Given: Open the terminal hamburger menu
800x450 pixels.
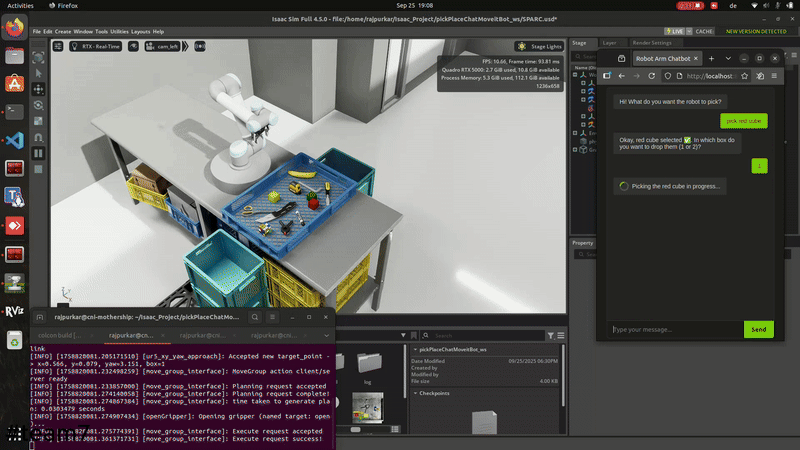Looking at the screenshot, I should [x=272, y=317].
